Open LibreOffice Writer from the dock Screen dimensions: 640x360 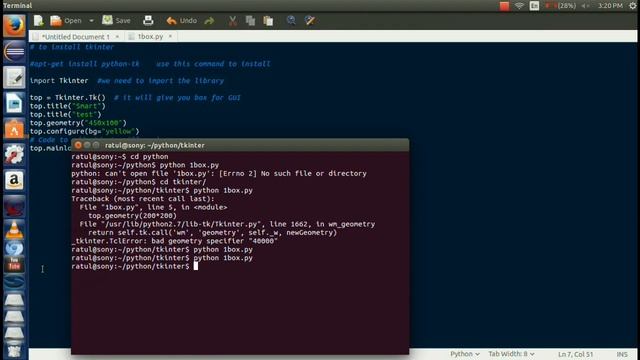pyautogui.click(x=14, y=103)
